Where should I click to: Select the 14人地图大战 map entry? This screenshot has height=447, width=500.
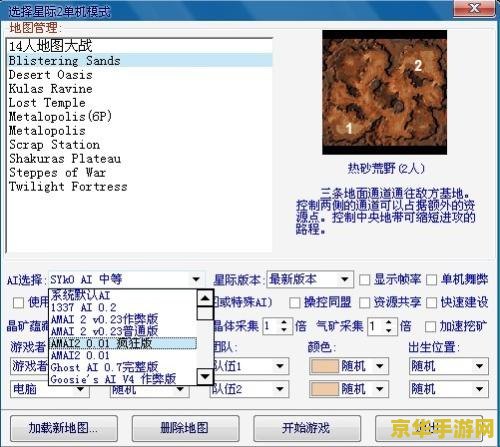139,46
